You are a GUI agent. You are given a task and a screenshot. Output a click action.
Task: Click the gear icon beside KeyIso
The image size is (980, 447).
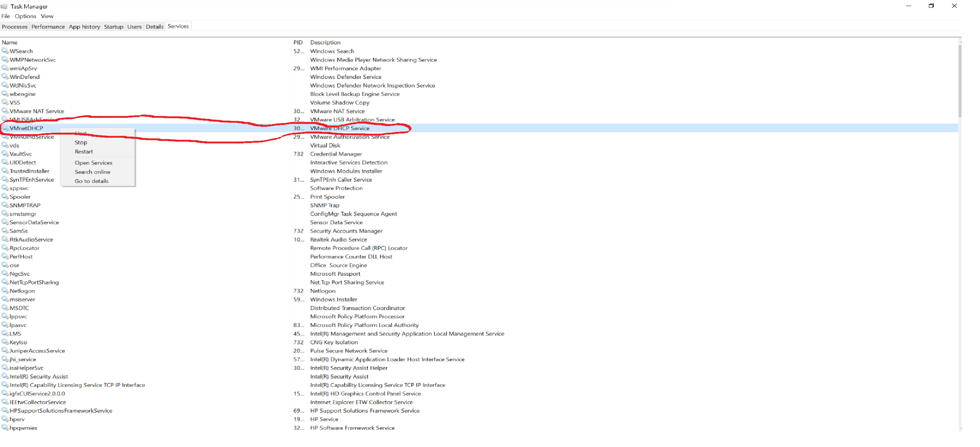click(5, 342)
